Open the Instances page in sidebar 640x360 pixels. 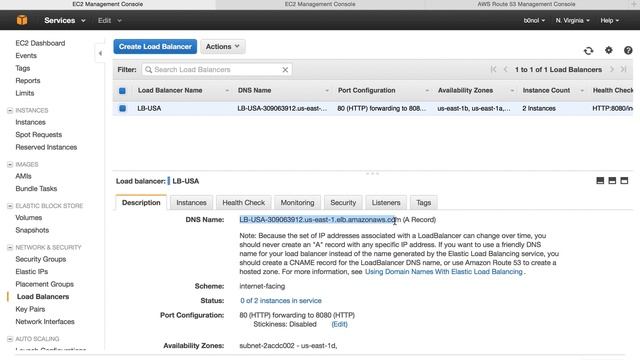[x=30, y=122]
